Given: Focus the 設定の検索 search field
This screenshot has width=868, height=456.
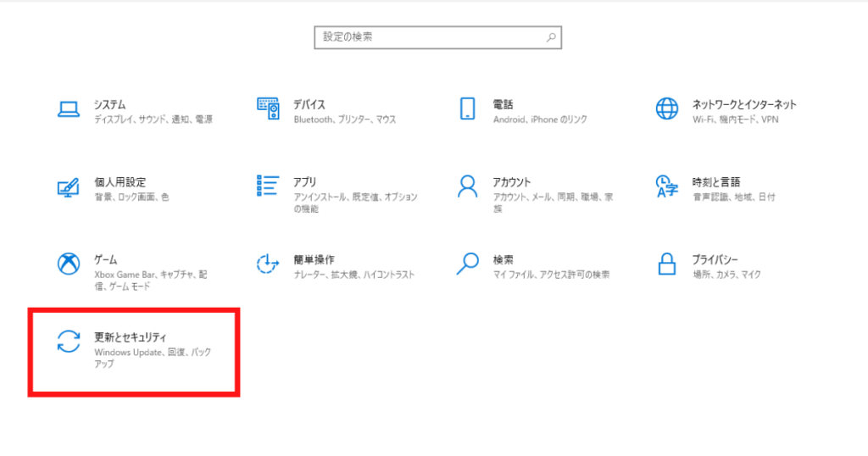Looking at the screenshot, I should (x=438, y=37).
